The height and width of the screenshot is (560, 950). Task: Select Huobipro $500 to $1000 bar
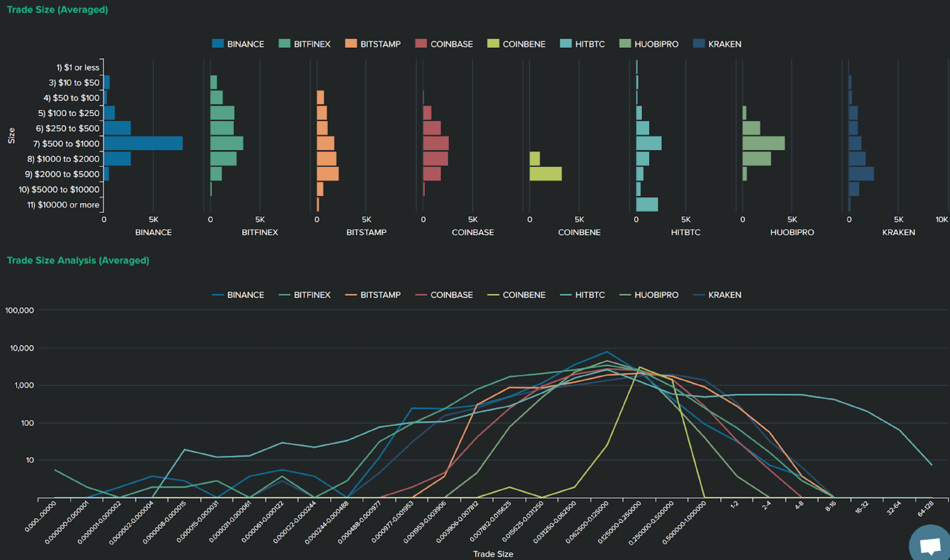point(764,143)
